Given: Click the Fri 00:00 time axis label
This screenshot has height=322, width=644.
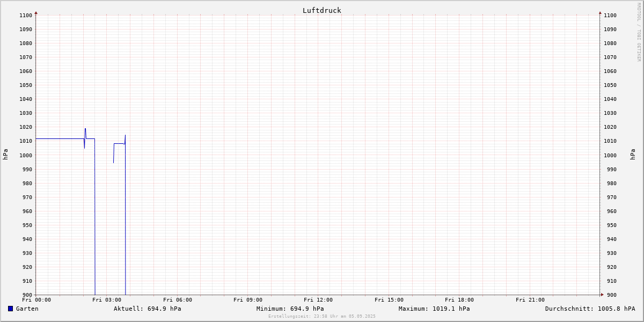Looking at the screenshot, I should pos(36,300).
